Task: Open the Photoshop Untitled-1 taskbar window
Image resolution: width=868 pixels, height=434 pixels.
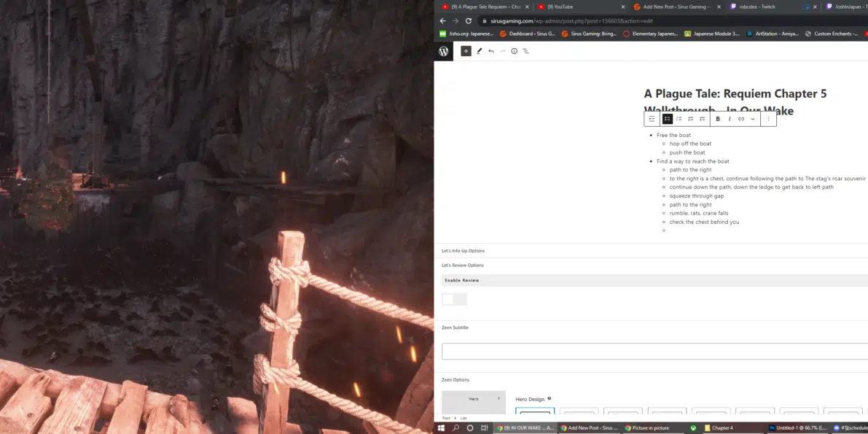Action: 798,428
